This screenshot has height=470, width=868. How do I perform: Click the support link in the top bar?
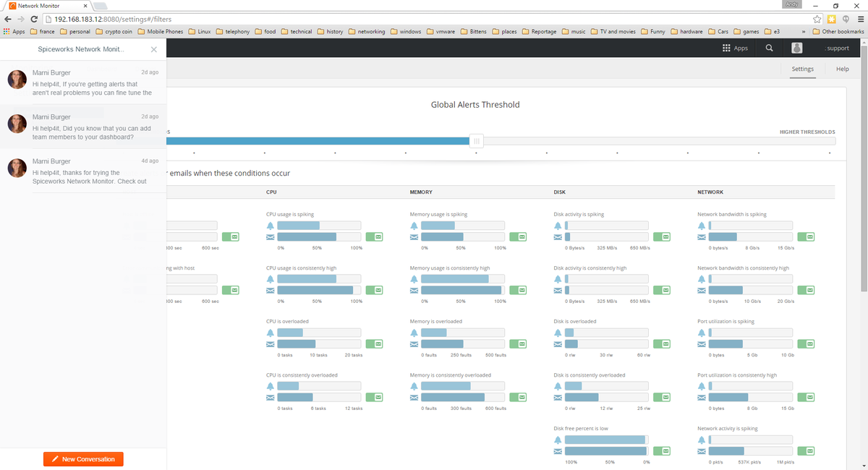coord(837,48)
